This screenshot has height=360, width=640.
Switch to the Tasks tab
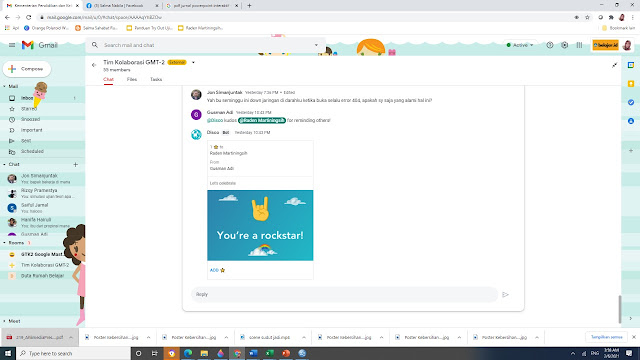(x=156, y=80)
